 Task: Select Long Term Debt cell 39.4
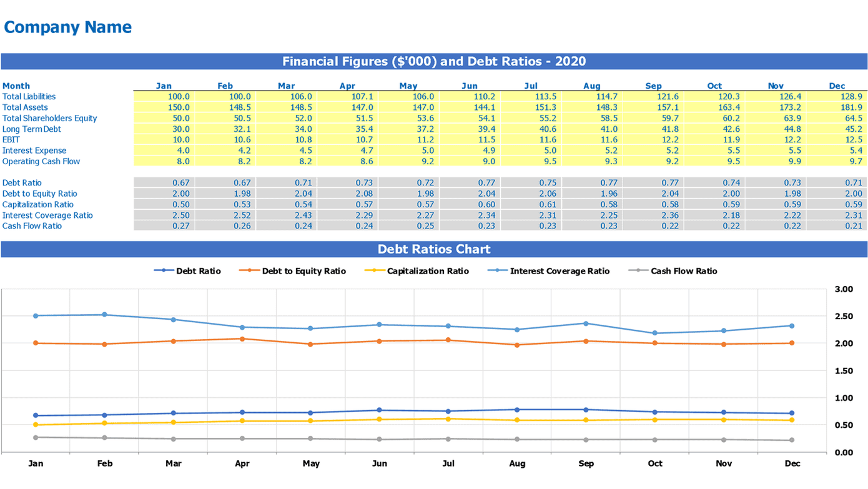click(x=470, y=129)
